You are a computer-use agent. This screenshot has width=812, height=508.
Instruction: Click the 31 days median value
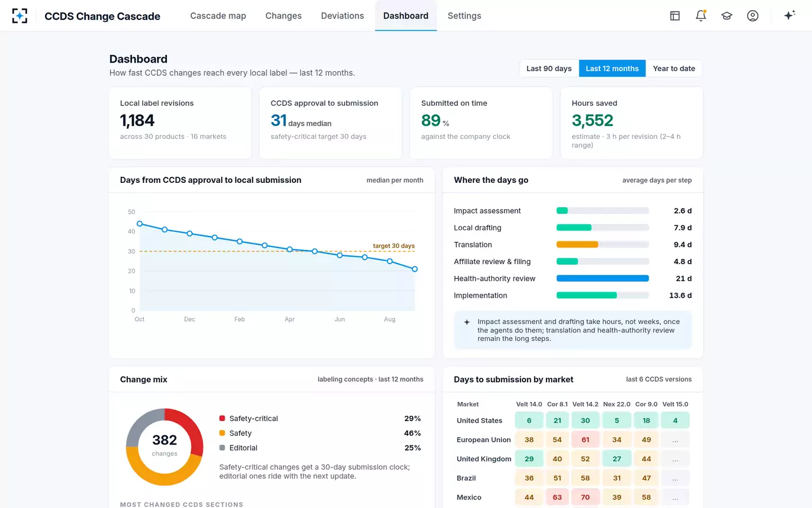(x=301, y=120)
